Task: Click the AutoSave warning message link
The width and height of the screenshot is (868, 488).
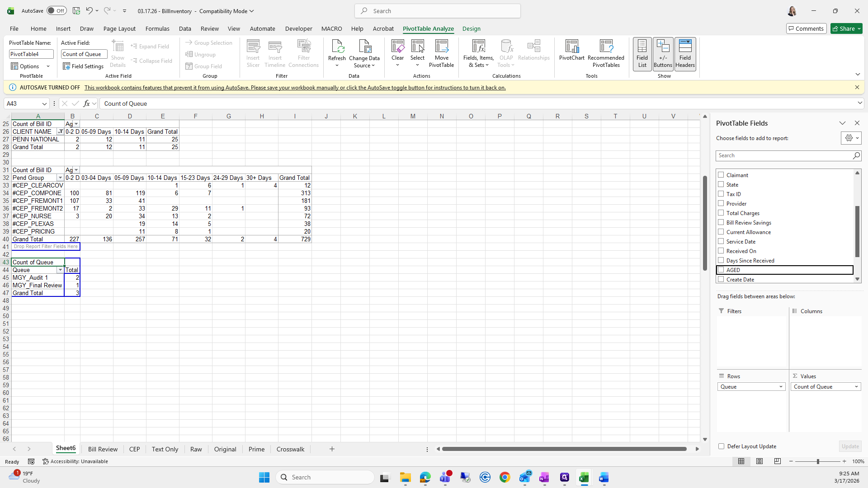Action: click(x=295, y=88)
